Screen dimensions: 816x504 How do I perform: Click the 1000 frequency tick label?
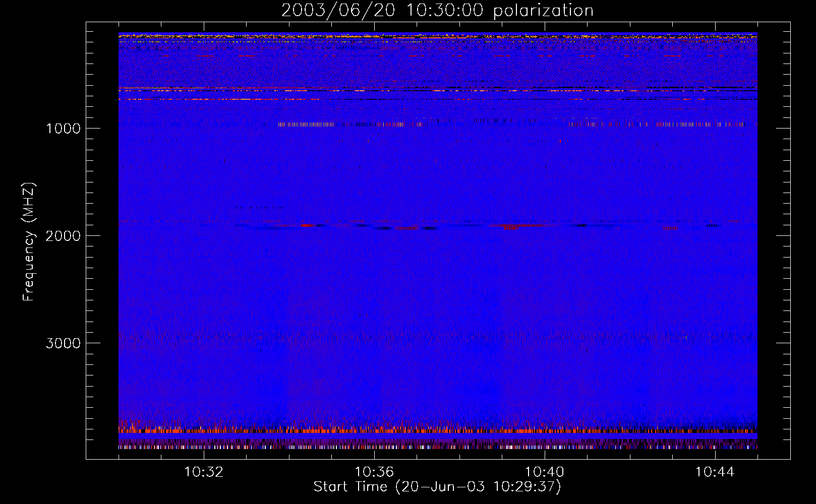pos(63,129)
